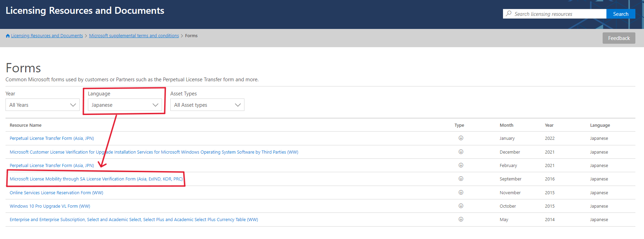Open Windows 10 Pro Upgrade VL Form

(50, 206)
